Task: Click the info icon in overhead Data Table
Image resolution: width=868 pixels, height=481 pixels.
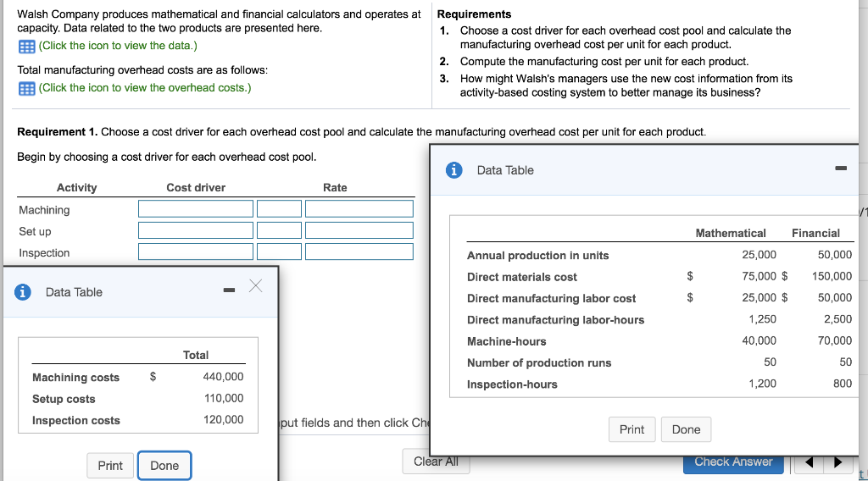Action: click(23, 292)
